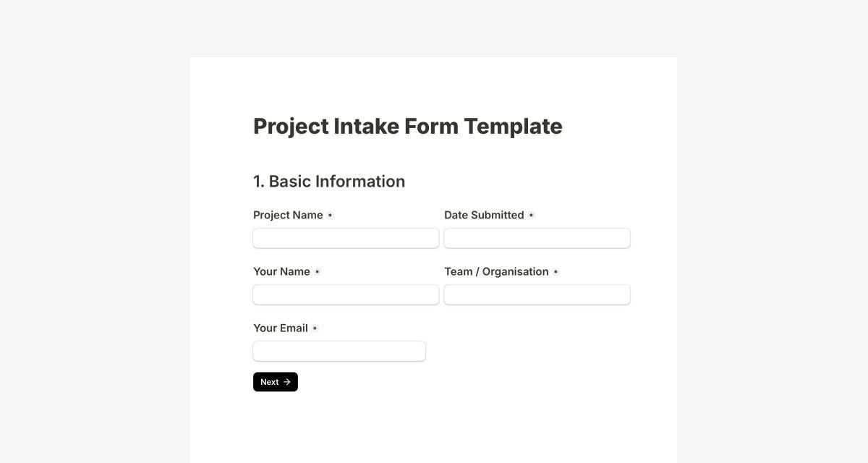Click the Project Name field label
The height and width of the screenshot is (463, 868).
(287, 214)
